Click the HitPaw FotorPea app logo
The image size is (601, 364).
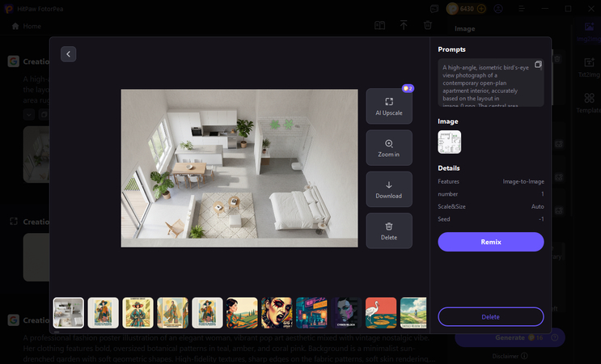[x=8, y=8]
